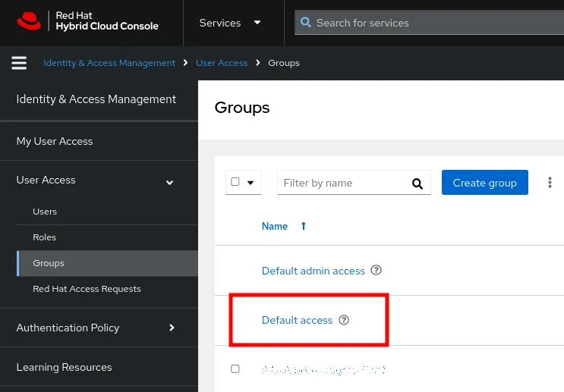Image resolution: width=564 pixels, height=392 pixels.
Task: Focus the Filter by name field
Action: coord(354,183)
